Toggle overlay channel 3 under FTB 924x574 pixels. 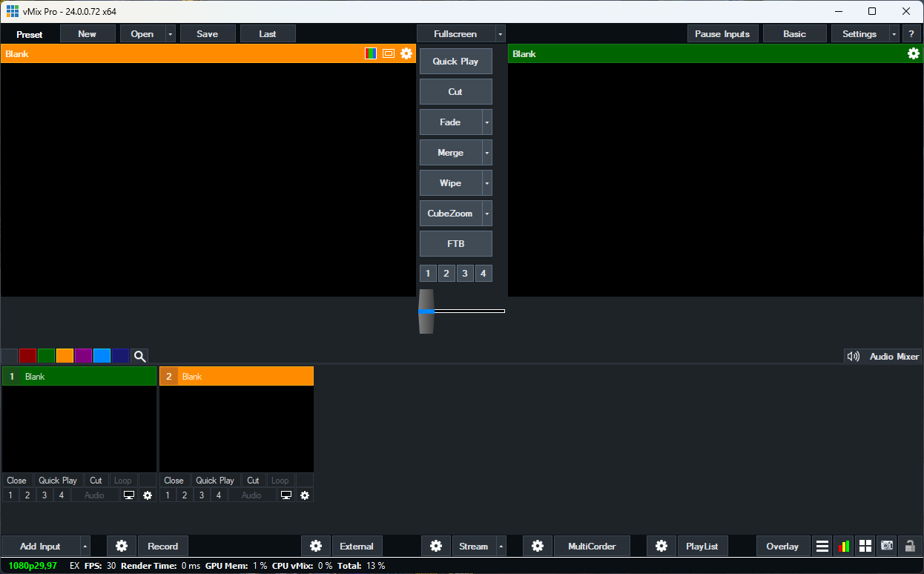click(x=465, y=274)
